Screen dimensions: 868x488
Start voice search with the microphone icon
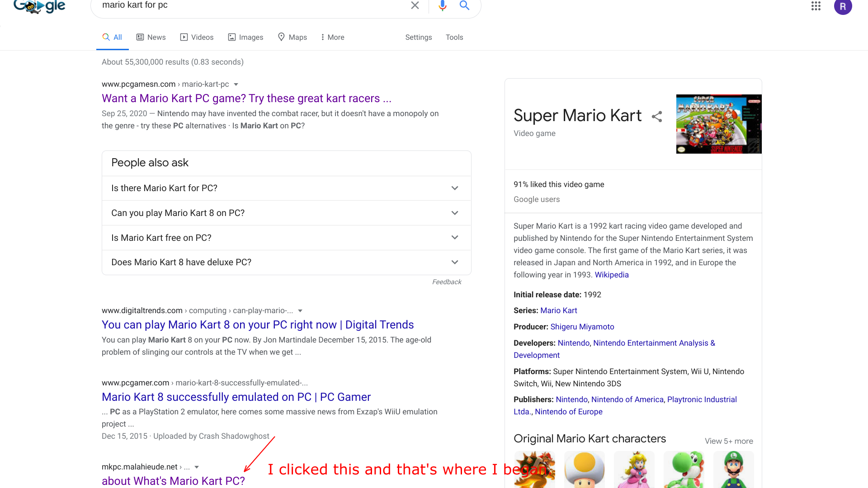443,5
